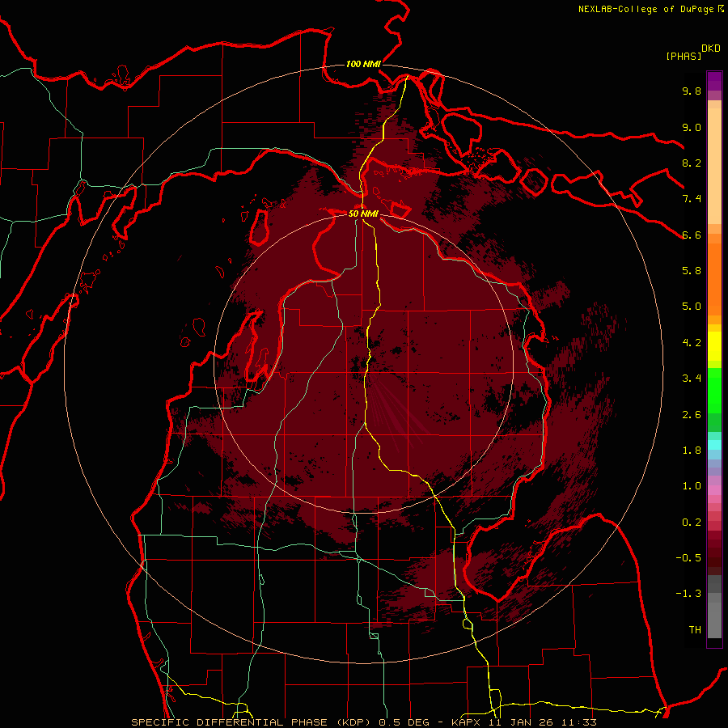Pick the yellow color bar segment

click(x=714, y=346)
